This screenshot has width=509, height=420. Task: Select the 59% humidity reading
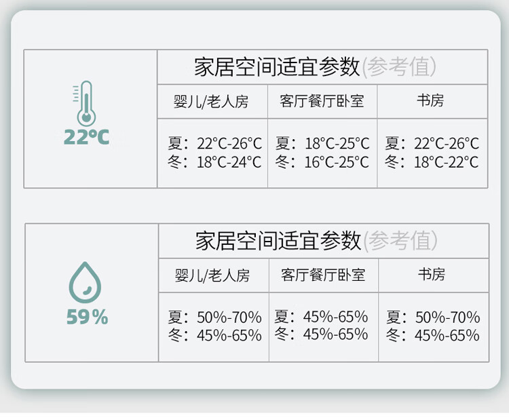click(87, 317)
